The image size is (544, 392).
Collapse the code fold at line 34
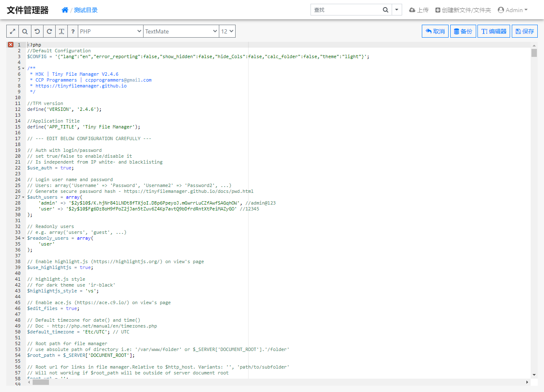[x=23, y=238]
